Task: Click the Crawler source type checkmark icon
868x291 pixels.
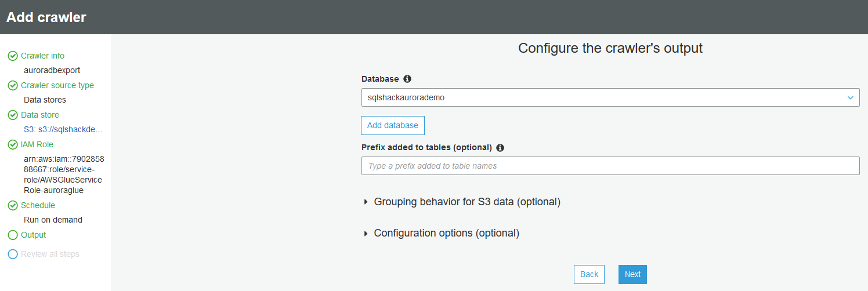Action: click(13, 86)
